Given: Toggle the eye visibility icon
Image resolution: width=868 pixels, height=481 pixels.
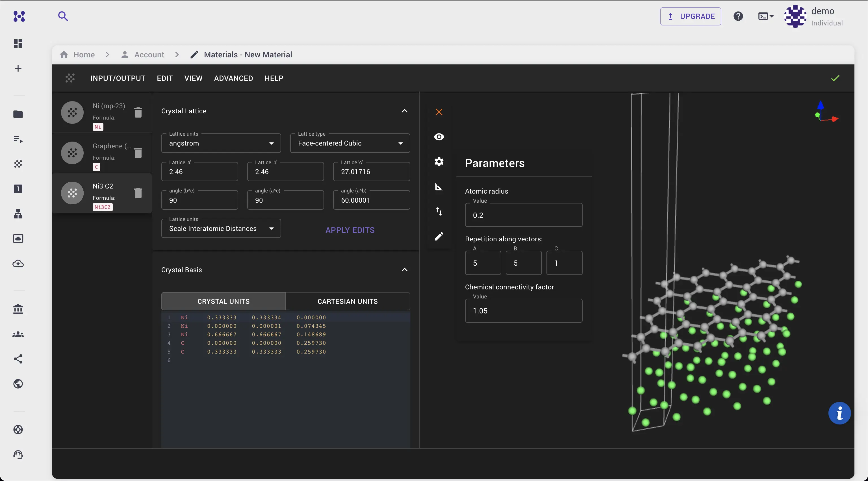Looking at the screenshot, I should [x=439, y=137].
